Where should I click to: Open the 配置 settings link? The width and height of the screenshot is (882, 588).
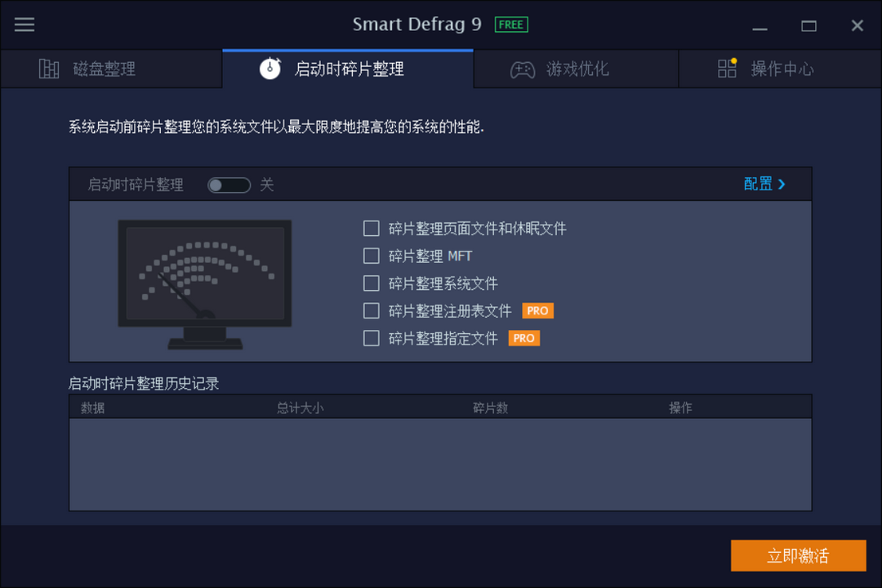[758, 184]
